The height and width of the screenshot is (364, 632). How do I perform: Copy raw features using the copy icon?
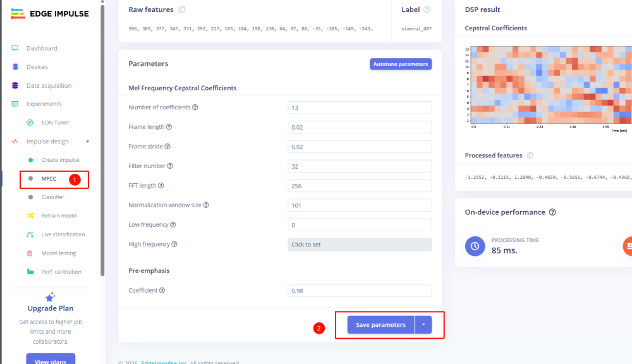click(x=181, y=9)
